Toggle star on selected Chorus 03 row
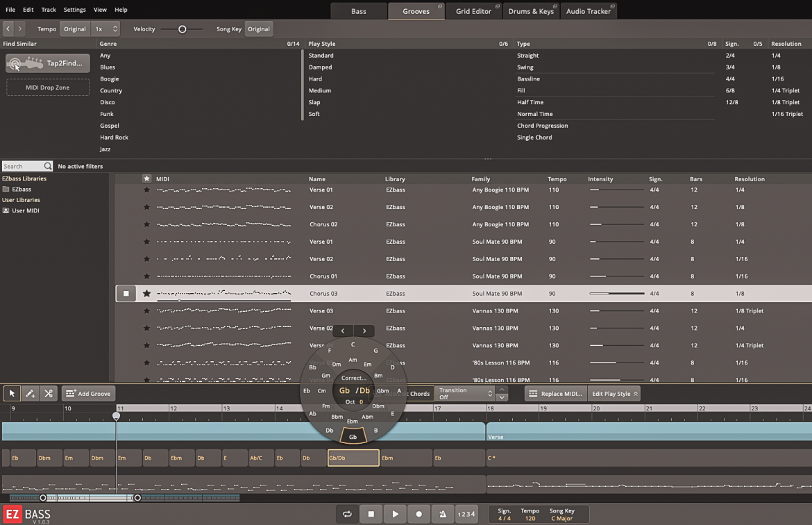This screenshot has height=525, width=812. coord(146,293)
